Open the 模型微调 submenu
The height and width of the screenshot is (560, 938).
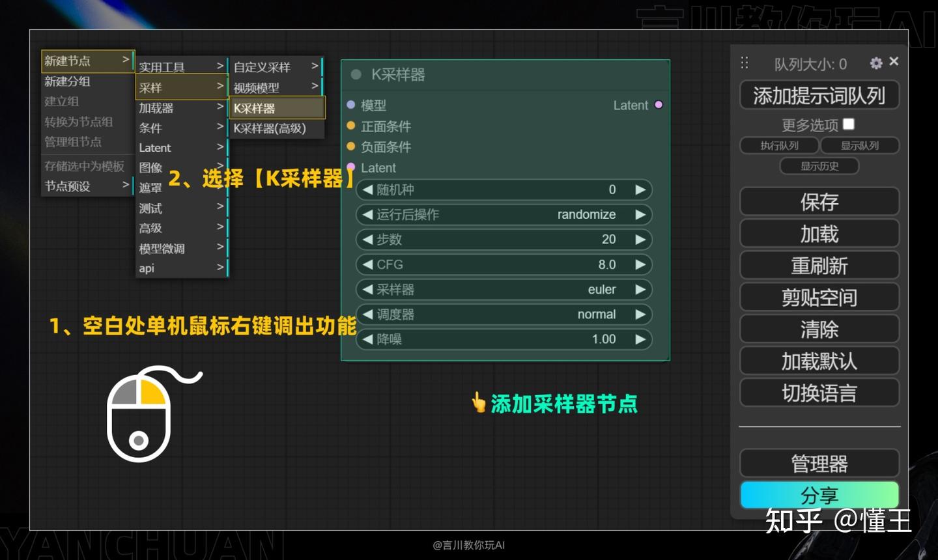181,248
